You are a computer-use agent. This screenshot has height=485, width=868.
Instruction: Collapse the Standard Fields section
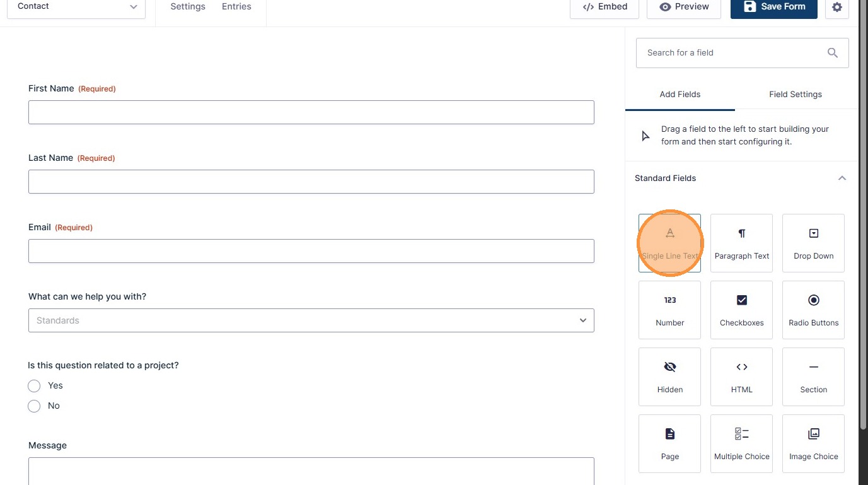pyautogui.click(x=842, y=178)
